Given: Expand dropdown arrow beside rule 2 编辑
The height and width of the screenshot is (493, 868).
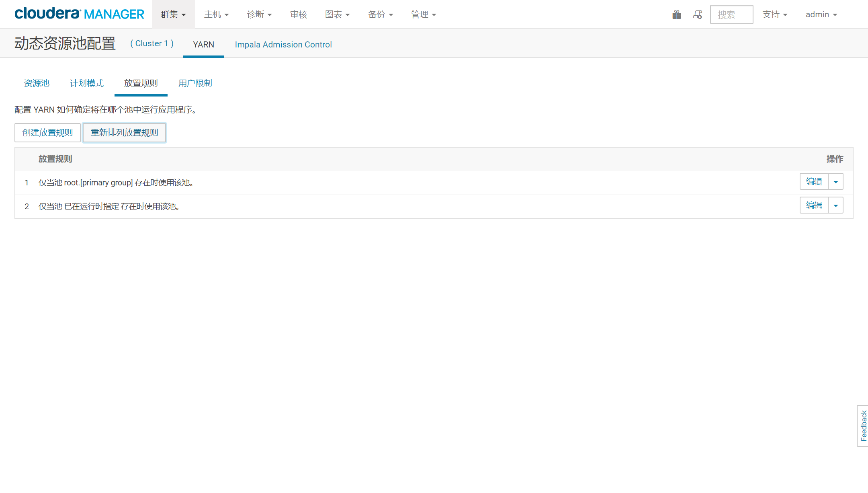Looking at the screenshot, I should (835, 205).
